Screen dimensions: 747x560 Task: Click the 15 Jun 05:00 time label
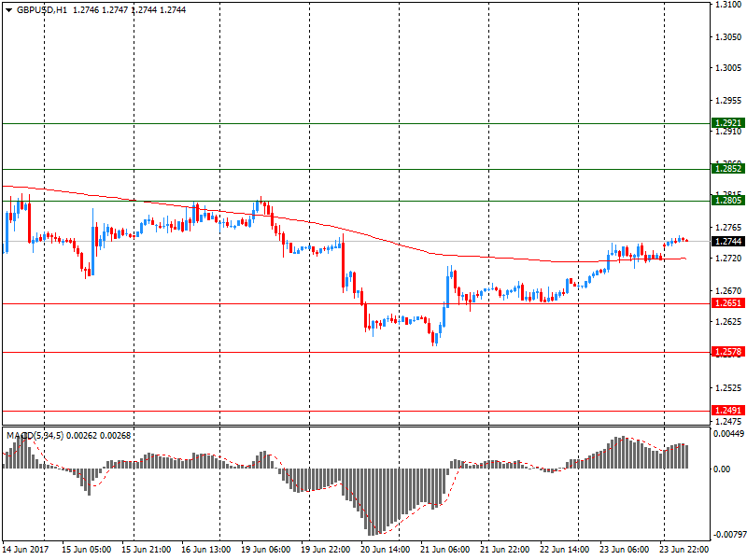(x=86, y=550)
